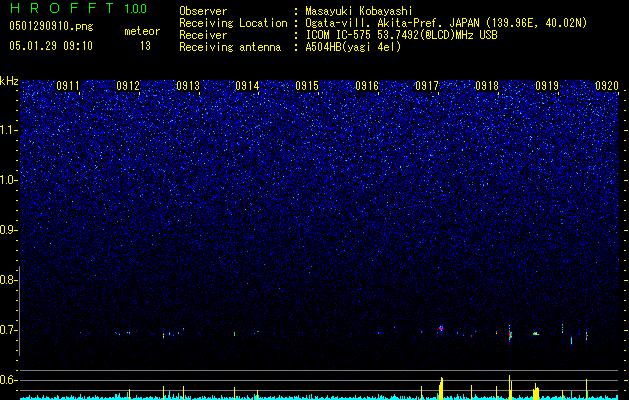Click the 0911 time axis marker
The image size is (629, 400).
click(x=68, y=86)
